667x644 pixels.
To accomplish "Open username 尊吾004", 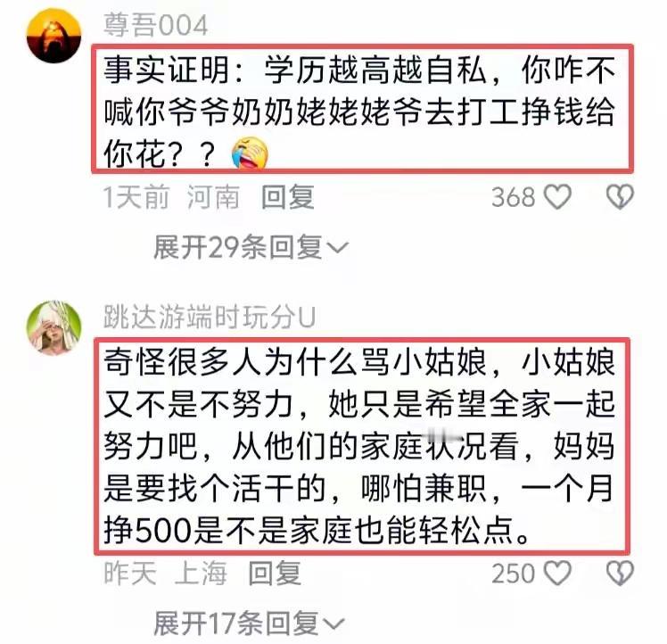I will pyautogui.click(x=156, y=25).
